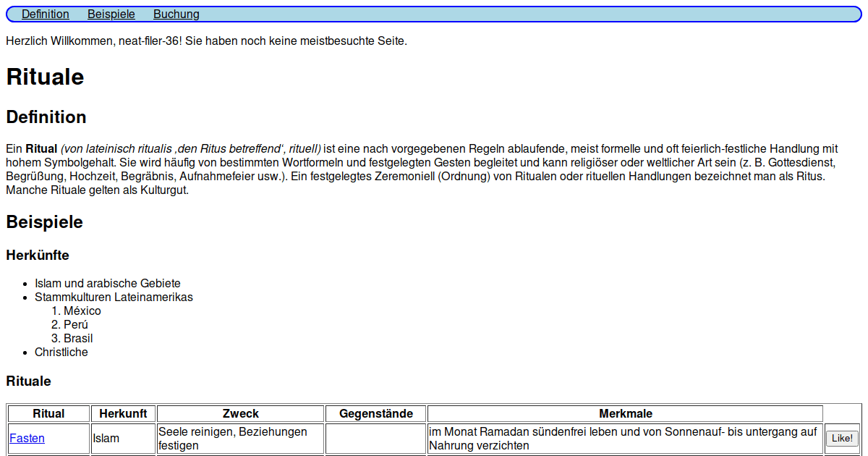Click the Fasten link in the table
This screenshot has height=456, width=868.
tap(27, 438)
